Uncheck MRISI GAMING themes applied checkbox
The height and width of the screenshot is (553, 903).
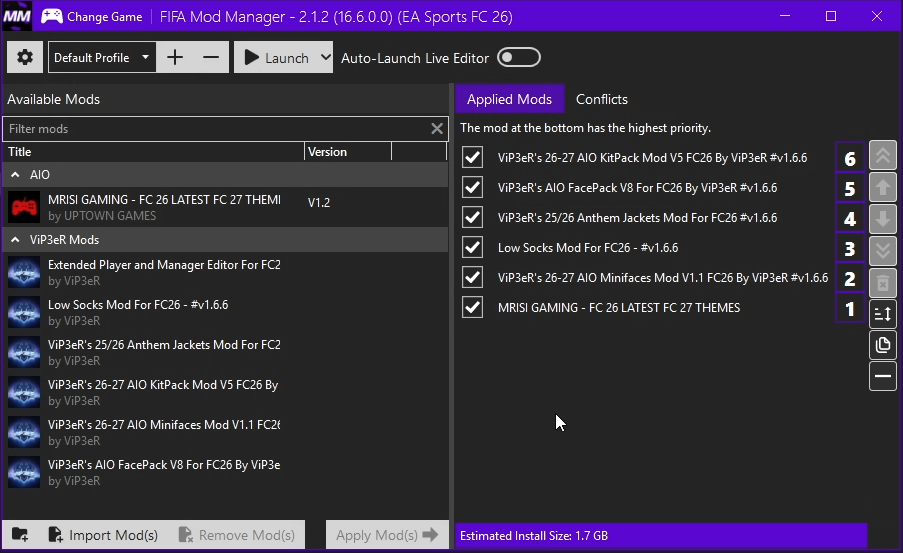472,307
